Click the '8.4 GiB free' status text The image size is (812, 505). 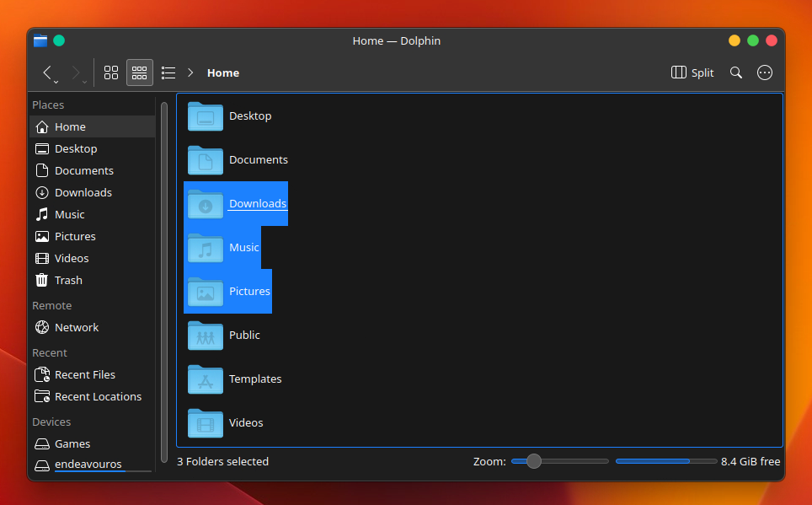tap(751, 461)
